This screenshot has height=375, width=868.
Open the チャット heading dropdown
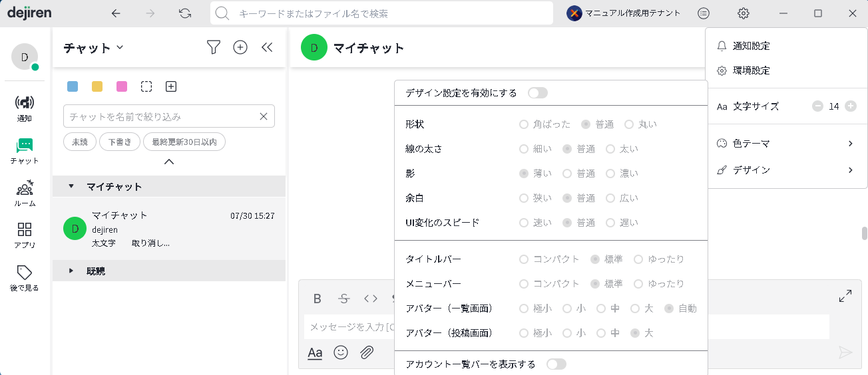coord(120,47)
